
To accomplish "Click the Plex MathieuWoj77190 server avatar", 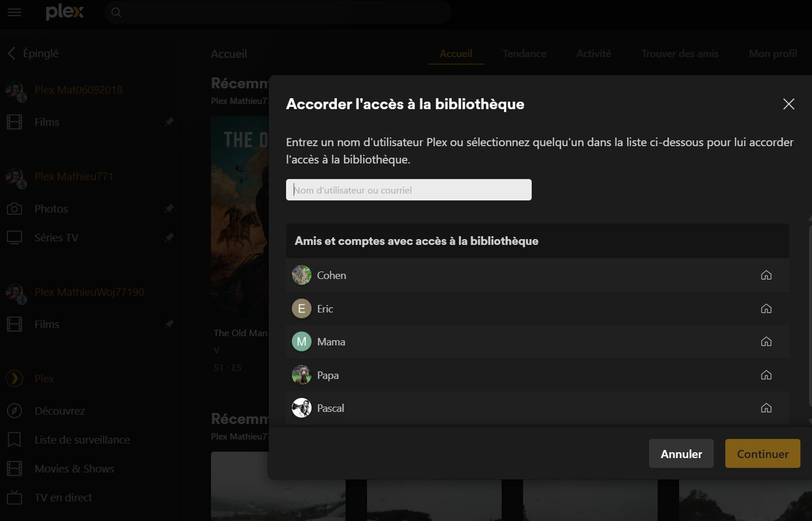I will pyautogui.click(x=16, y=293).
